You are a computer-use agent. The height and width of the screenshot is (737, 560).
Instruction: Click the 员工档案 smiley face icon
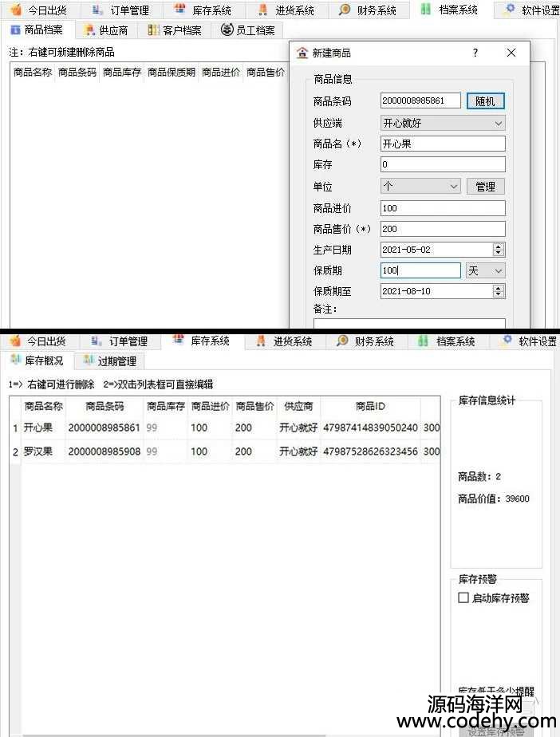[x=227, y=30]
